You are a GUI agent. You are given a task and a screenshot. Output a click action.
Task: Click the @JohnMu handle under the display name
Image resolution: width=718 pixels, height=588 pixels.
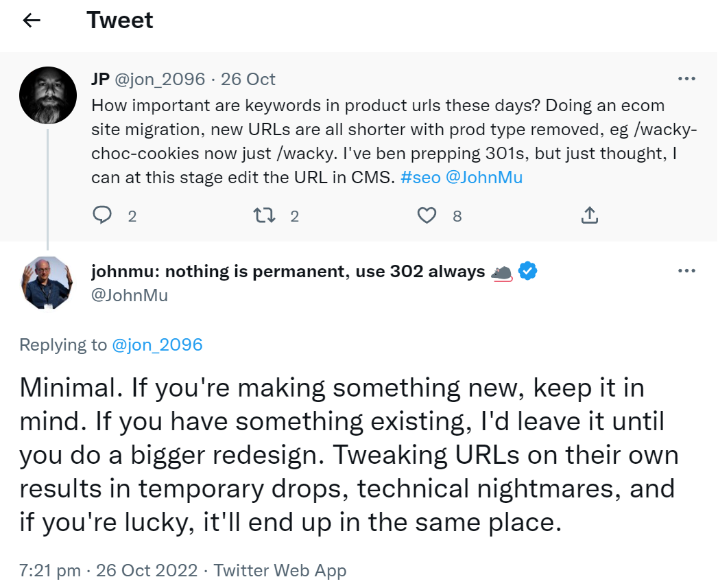(x=130, y=295)
